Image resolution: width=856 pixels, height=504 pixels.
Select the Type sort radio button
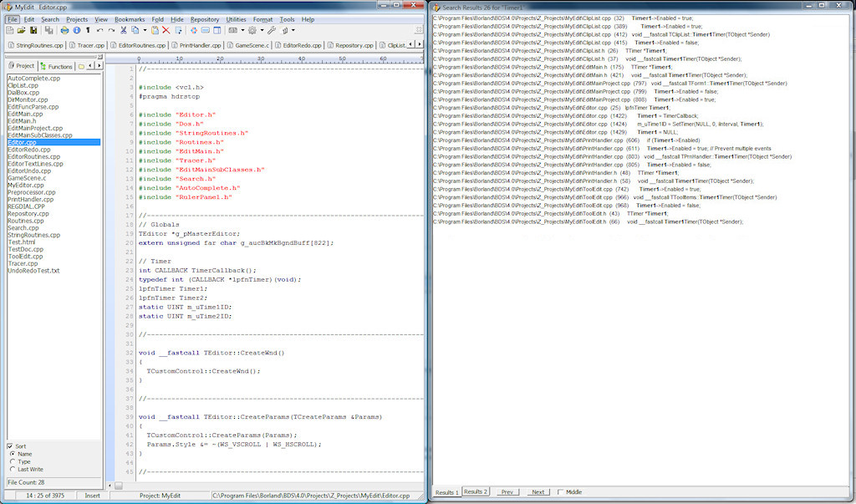(x=13, y=461)
